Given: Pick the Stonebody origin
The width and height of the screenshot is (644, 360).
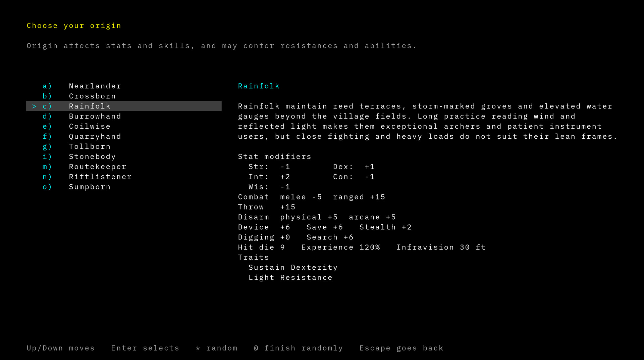Looking at the screenshot, I should pos(124,156).
